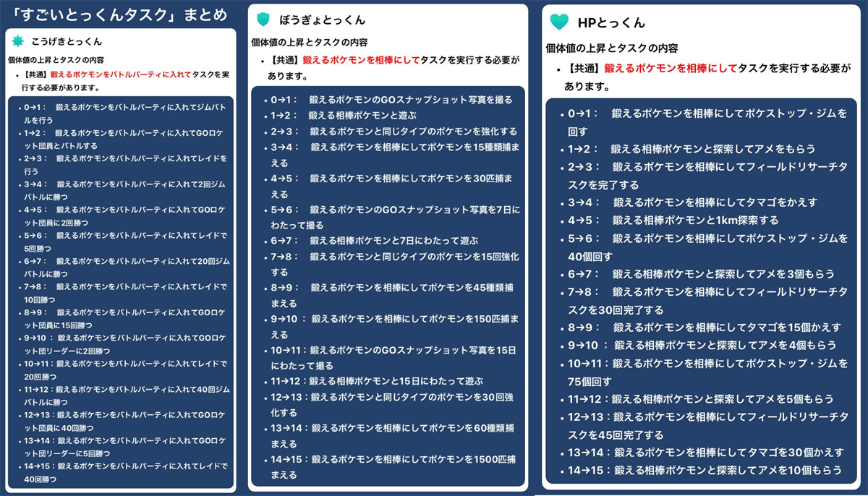Click the teal heart icon beside HPとっくん
868x496 pixels.
click(559, 23)
